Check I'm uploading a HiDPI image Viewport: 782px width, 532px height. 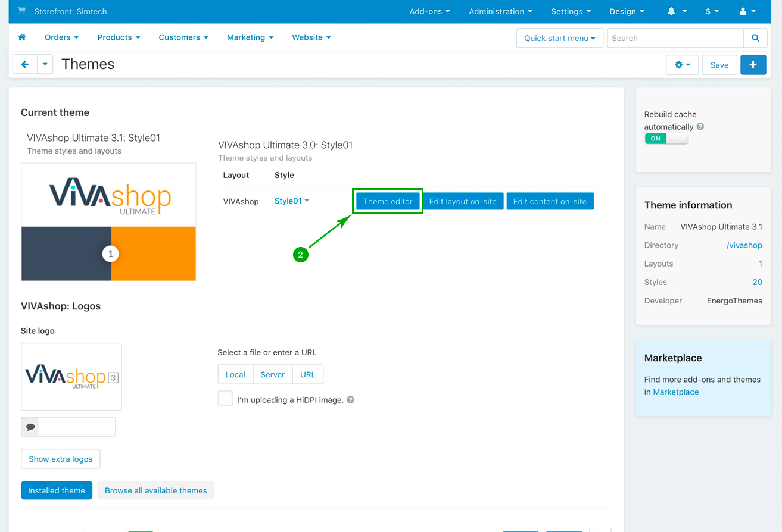[225, 398]
